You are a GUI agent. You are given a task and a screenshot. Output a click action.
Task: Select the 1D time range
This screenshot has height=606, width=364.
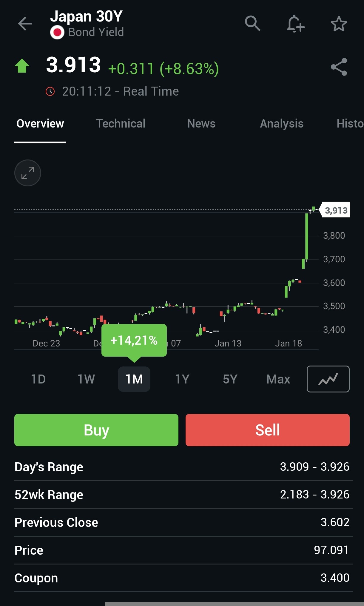pyautogui.click(x=38, y=379)
